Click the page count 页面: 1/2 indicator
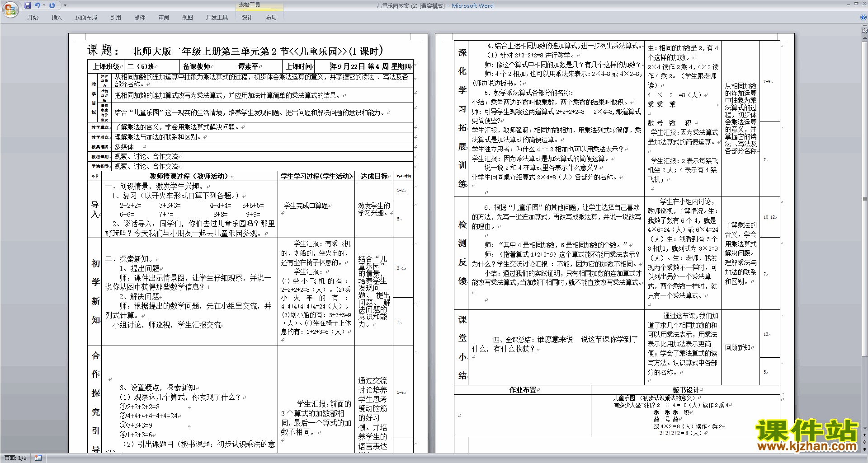This screenshot has width=868, height=463. coord(15,458)
